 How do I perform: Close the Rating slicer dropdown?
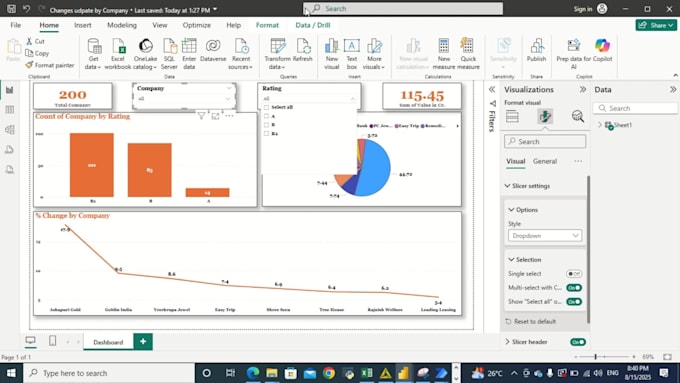coord(353,99)
